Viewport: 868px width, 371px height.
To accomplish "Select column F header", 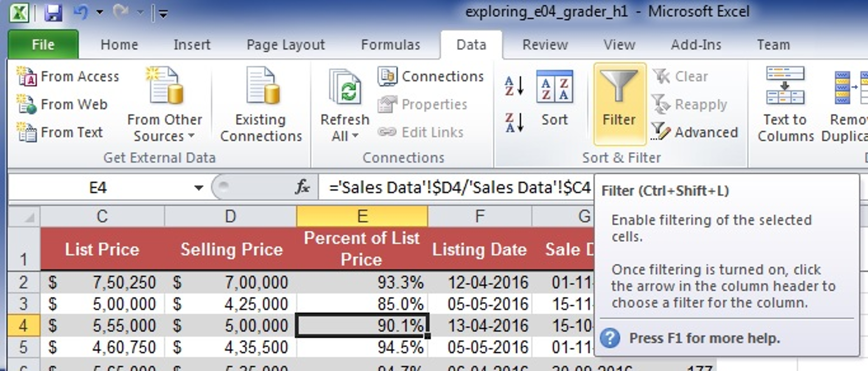I will 479,217.
